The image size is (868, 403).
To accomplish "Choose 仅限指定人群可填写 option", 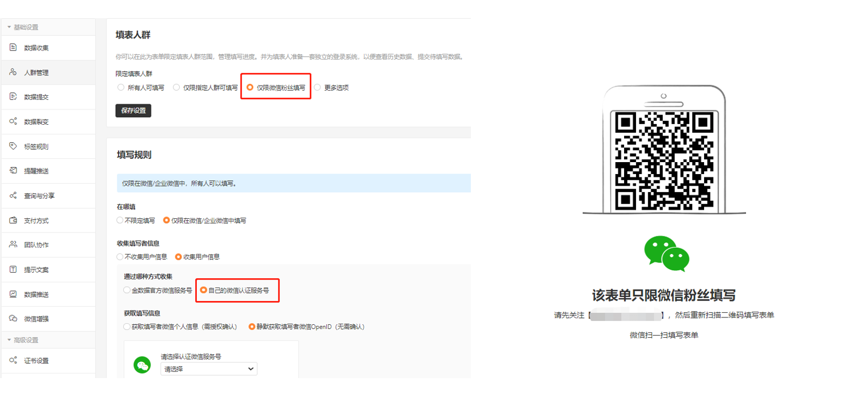I will click(176, 88).
